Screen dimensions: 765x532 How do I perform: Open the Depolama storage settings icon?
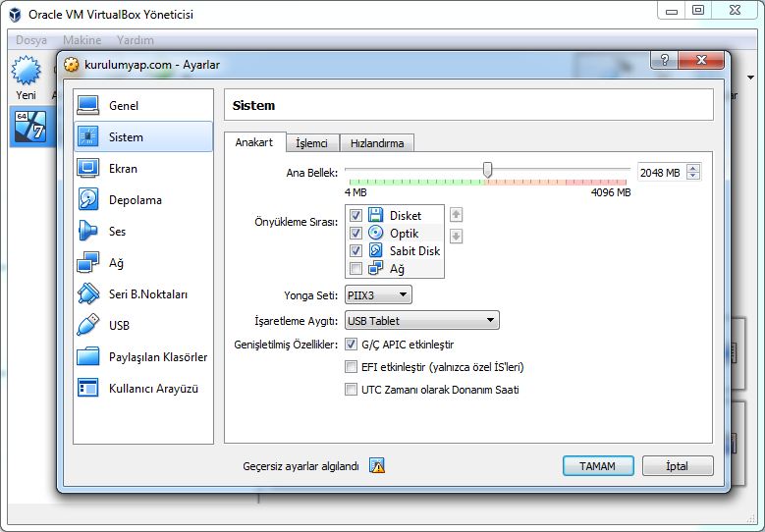(87, 199)
